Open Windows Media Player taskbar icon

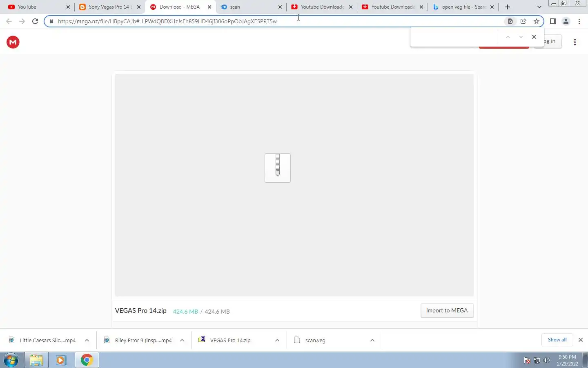61,360
